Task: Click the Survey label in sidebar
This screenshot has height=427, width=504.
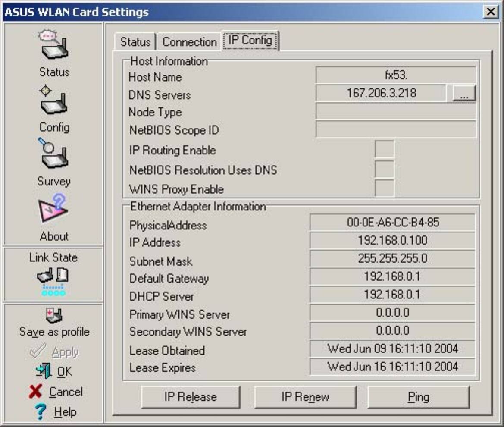Action: 54,181
